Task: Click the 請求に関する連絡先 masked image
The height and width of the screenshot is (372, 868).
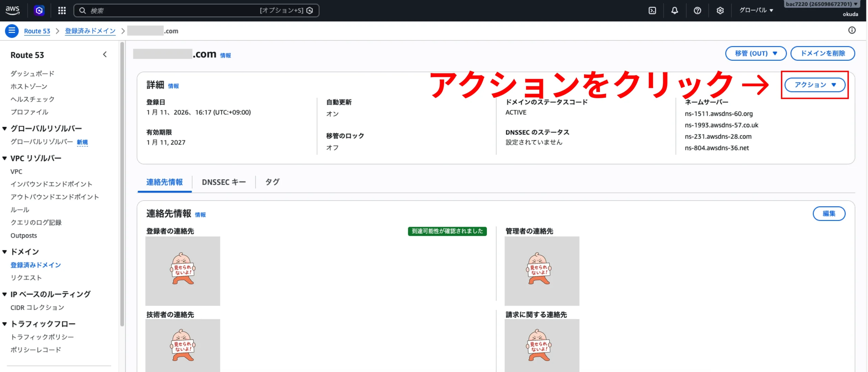Action: (x=542, y=346)
